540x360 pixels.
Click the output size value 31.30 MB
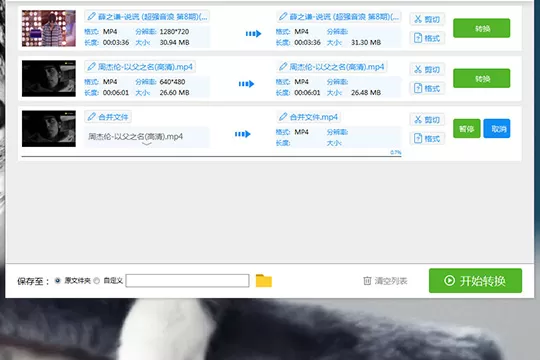(366, 42)
